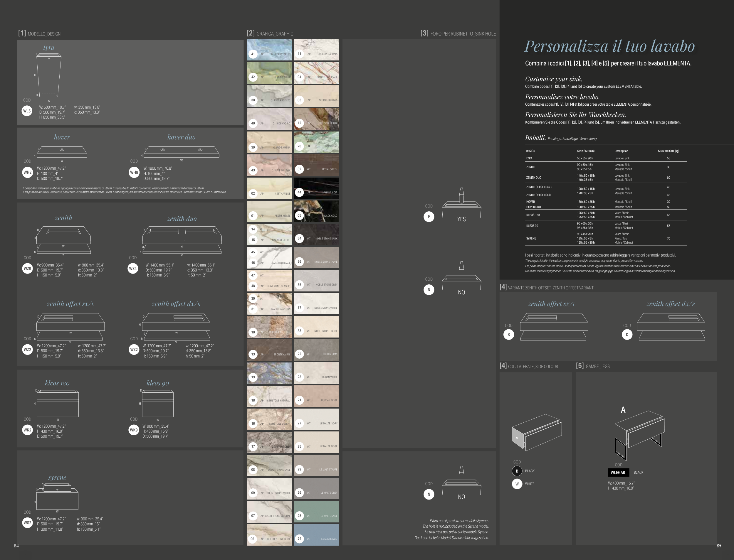The height and width of the screenshot is (560, 734).
Task: Click the WL5 code badge for lyra
Action: (x=27, y=111)
